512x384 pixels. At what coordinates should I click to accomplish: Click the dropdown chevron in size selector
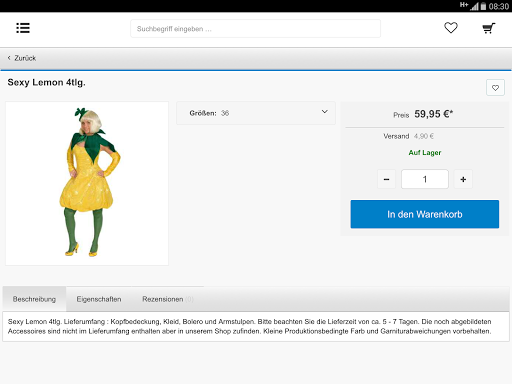[x=325, y=112]
